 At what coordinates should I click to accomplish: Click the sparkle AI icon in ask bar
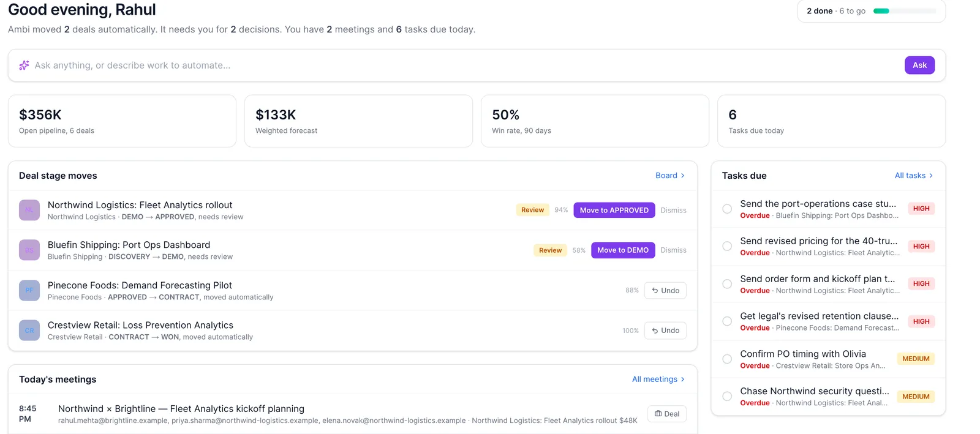pyautogui.click(x=24, y=65)
